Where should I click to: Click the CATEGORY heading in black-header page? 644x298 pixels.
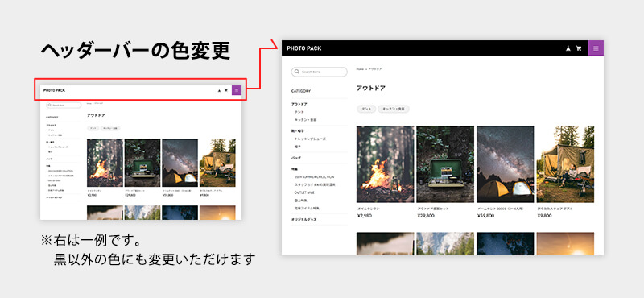click(x=301, y=91)
